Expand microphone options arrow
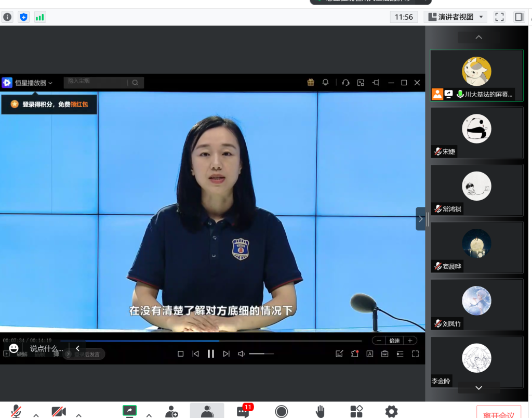 pyautogui.click(x=36, y=415)
